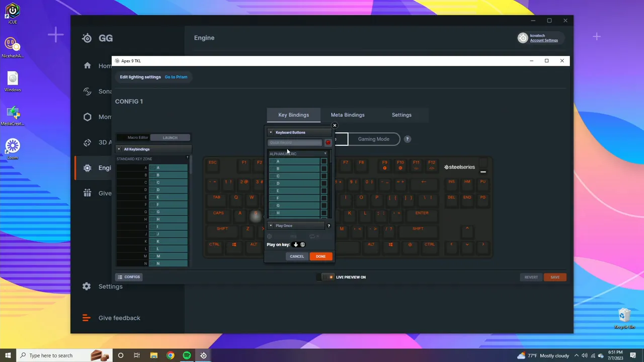Turn off Live Preview
644x362 pixels.
[326, 277]
